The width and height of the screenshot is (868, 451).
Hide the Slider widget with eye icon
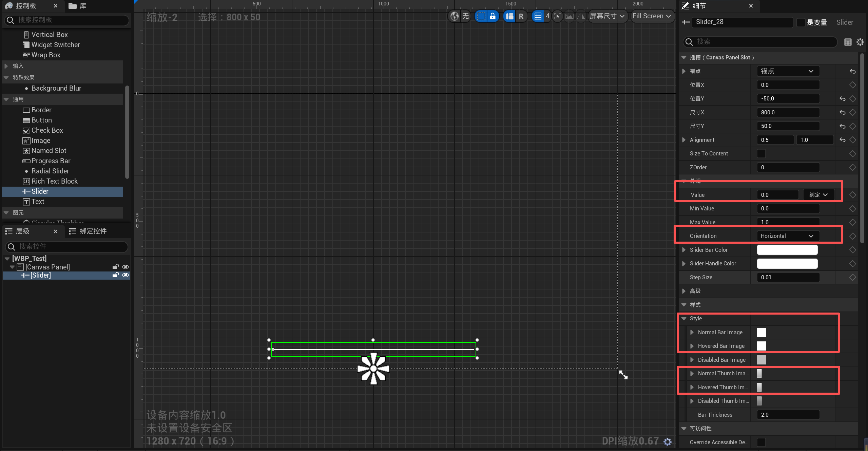(126, 275)
